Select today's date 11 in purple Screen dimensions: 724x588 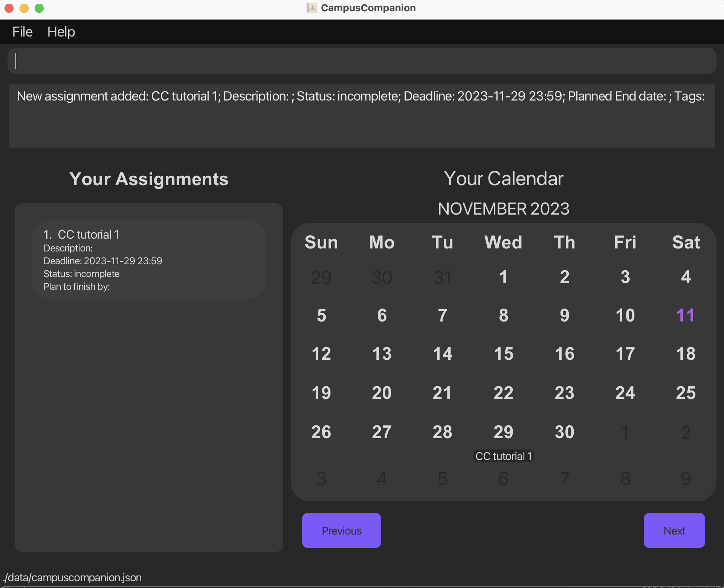[x=686, y=315]
